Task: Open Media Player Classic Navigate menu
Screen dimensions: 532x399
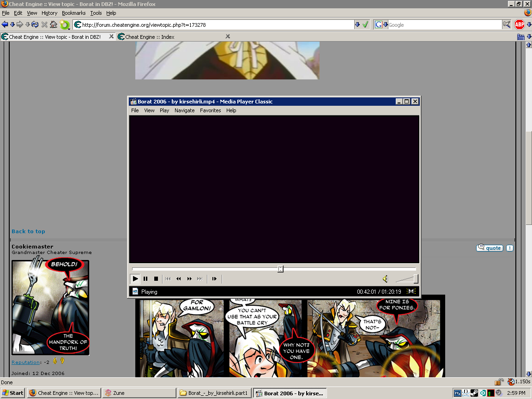Action: point(185,110)
